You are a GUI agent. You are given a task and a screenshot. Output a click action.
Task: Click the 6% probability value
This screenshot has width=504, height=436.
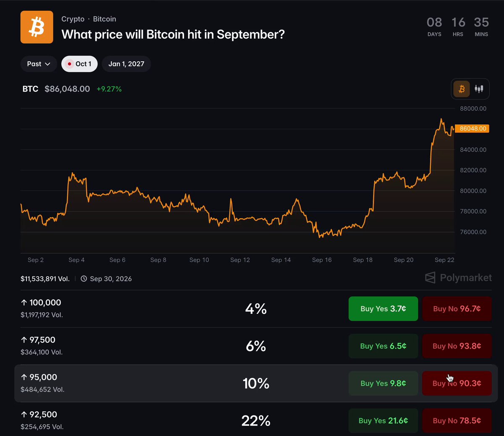coord(256,347)
